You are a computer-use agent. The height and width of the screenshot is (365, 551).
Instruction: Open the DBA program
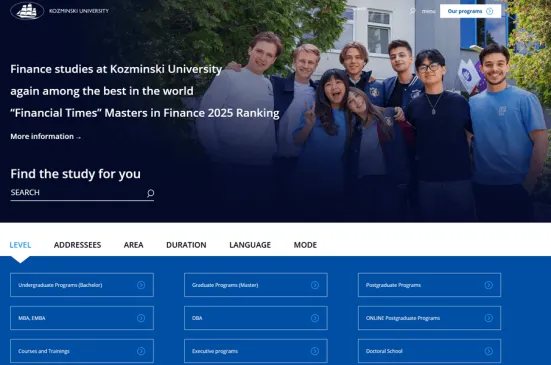(x=256, y=318)
